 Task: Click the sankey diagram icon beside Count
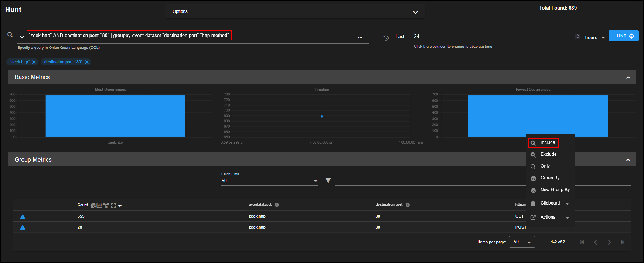point(106,206)
